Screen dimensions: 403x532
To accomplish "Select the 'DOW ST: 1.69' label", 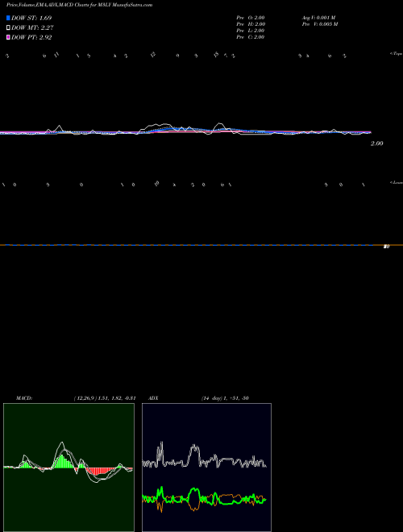I will click(x=31, y=18).
